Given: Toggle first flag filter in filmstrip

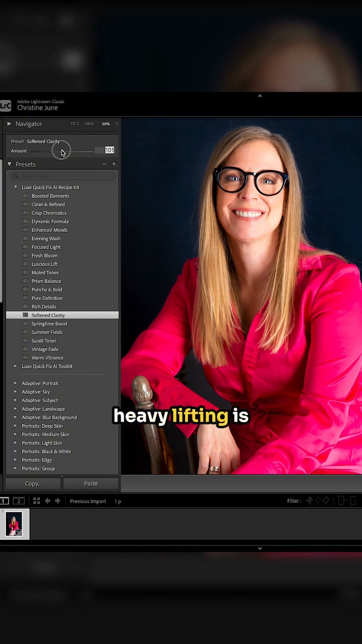Looking at the screenshot, I should tap(310, 501).
